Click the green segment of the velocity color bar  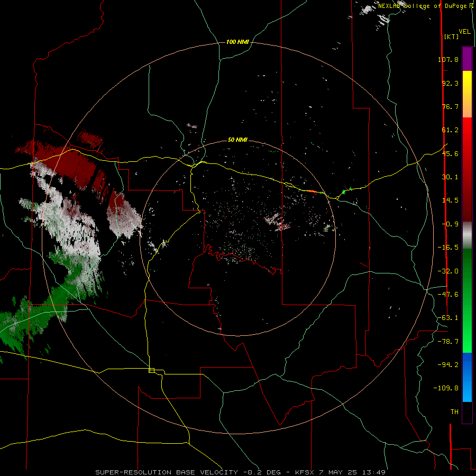click(467, 300)
